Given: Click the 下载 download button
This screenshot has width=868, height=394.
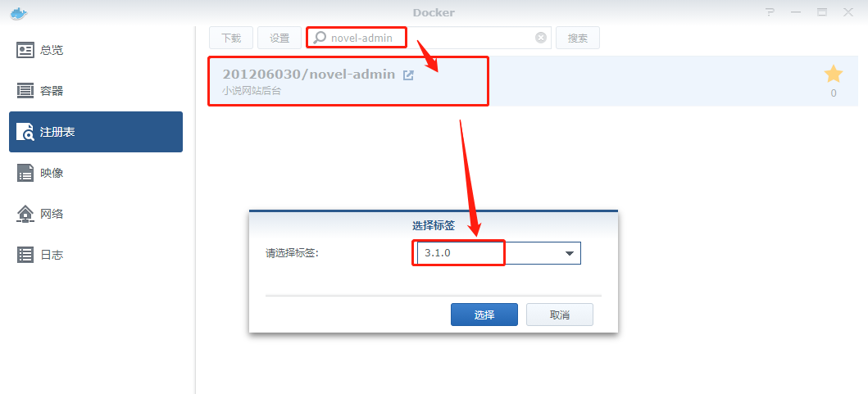Looking at the screenshot, I should coord(231,38).
